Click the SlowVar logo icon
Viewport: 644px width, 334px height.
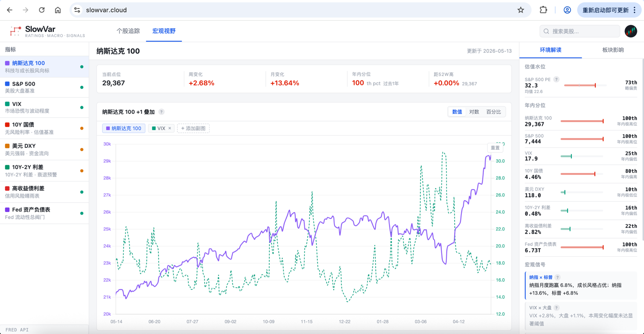click(x=16, y=31)
